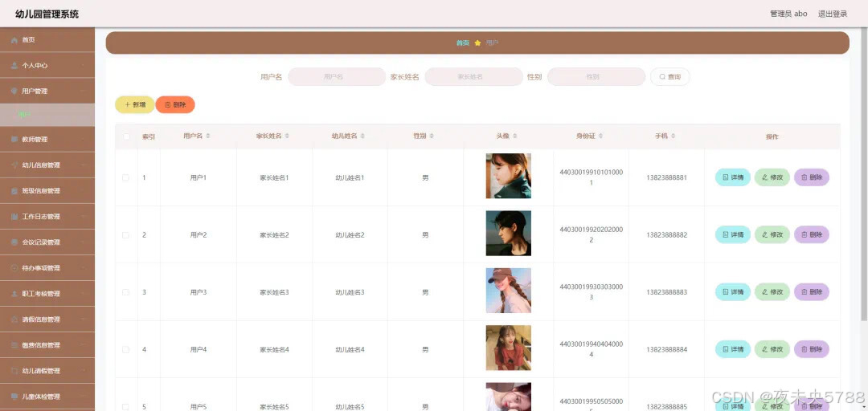Viewport: 868px width, 411px height.
Task: Open 缴费信息管理 in the sidebar
Action: coord(47,345)
